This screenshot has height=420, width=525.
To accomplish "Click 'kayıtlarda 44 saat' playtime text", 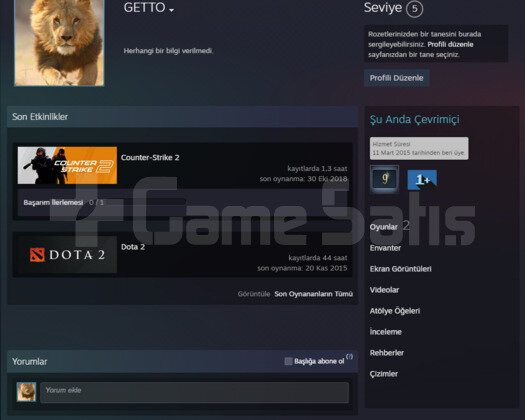I will click(318, 258).
